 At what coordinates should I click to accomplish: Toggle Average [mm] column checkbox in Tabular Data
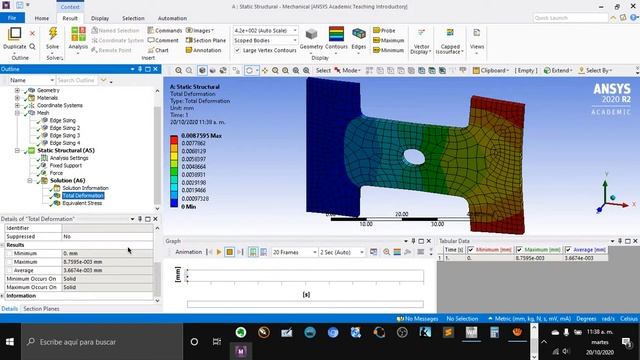coord(568,249)
